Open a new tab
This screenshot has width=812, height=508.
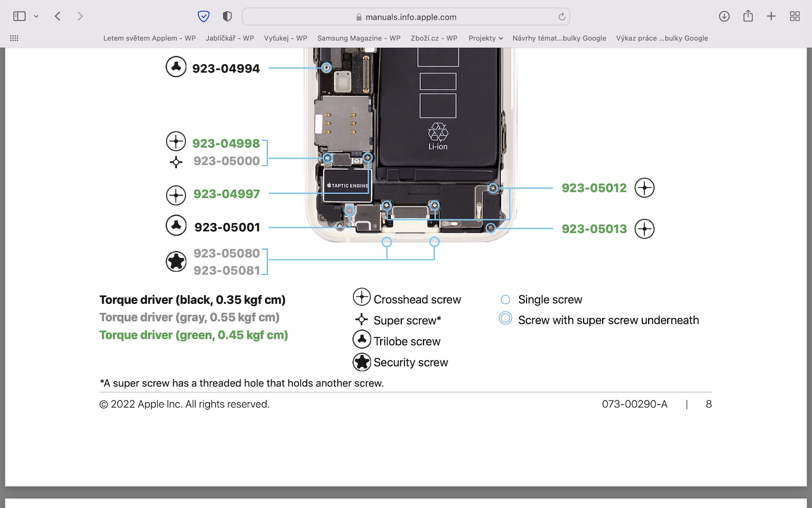771,16
